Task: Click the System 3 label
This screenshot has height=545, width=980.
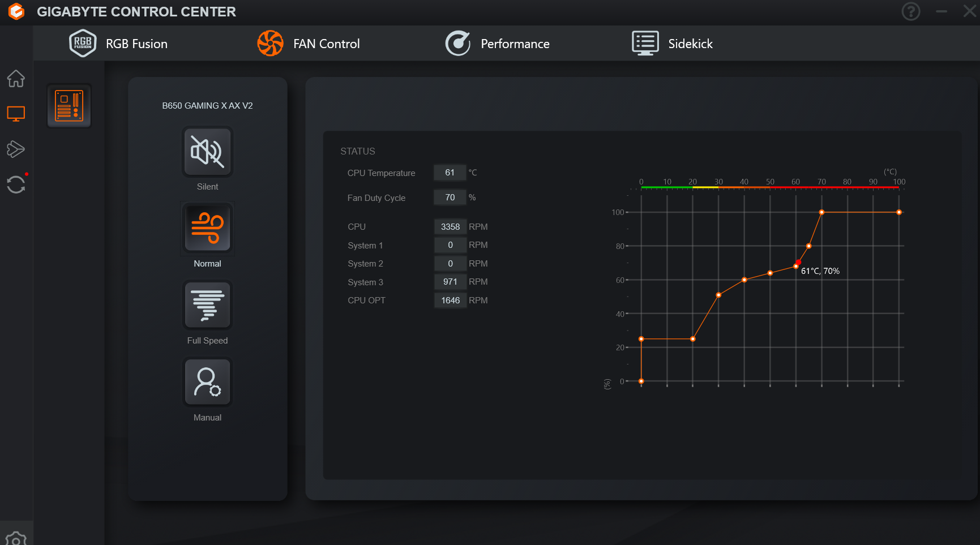Action: (365, 282)
